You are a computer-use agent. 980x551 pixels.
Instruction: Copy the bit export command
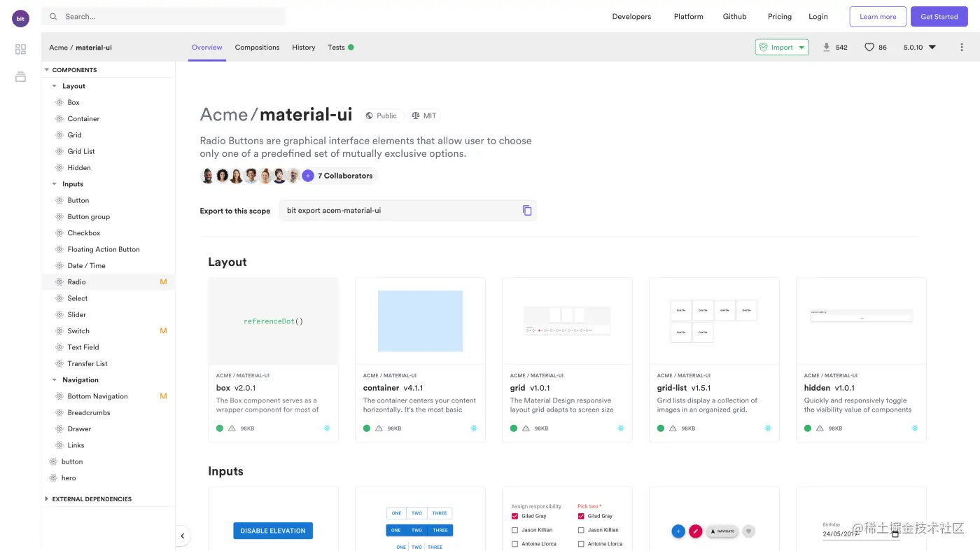[527, 210]
